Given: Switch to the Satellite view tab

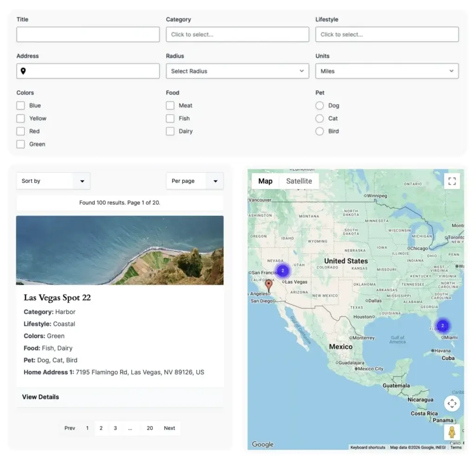Looking at the screenshot, I should (x=299, y=181).
